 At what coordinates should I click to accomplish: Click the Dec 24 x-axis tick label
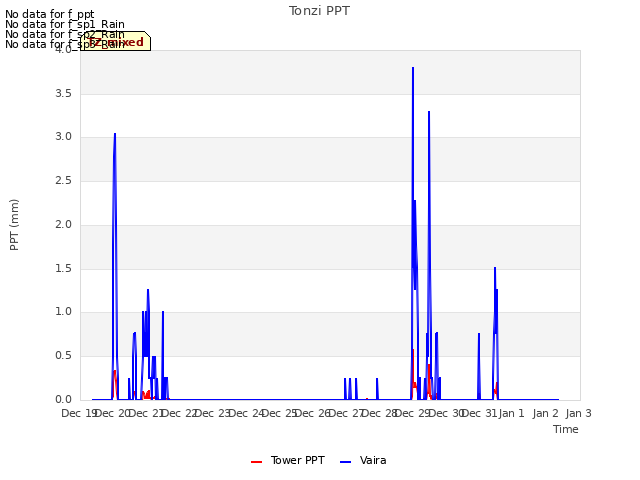[246, 413]
